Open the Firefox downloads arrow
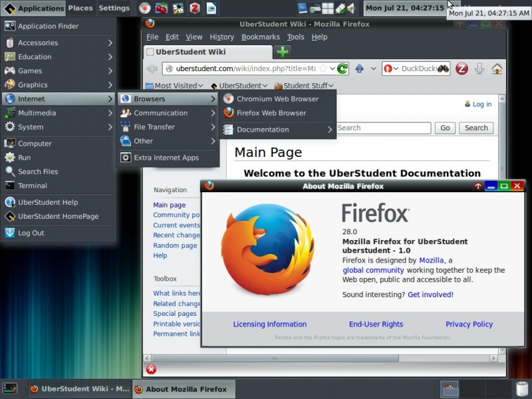Screen dimensions: 532x399 479,69
